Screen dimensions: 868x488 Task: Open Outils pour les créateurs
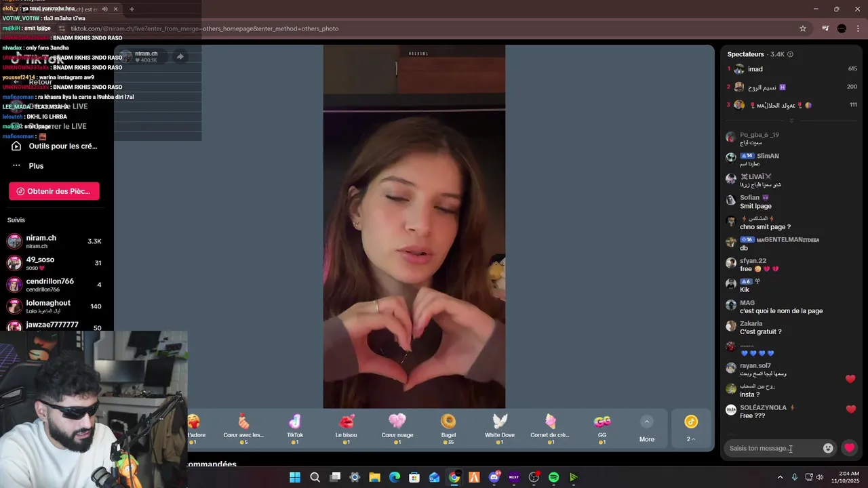(x=56, y=146)
